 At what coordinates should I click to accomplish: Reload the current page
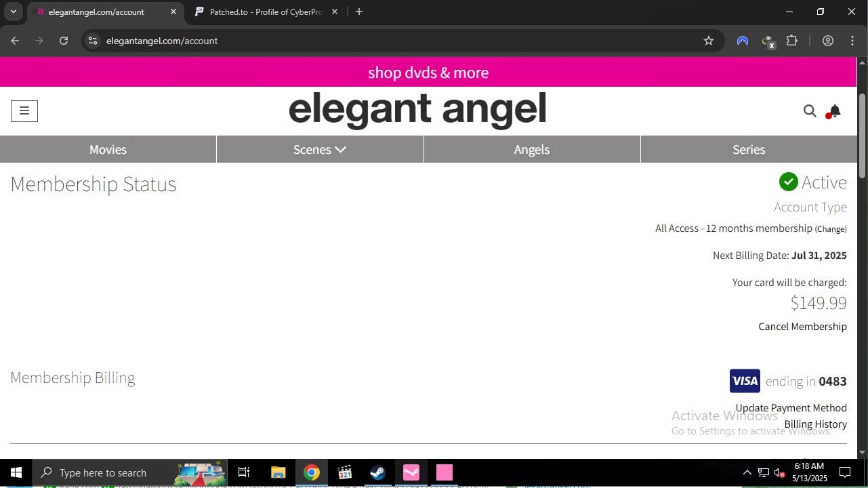tap(64, 41)
